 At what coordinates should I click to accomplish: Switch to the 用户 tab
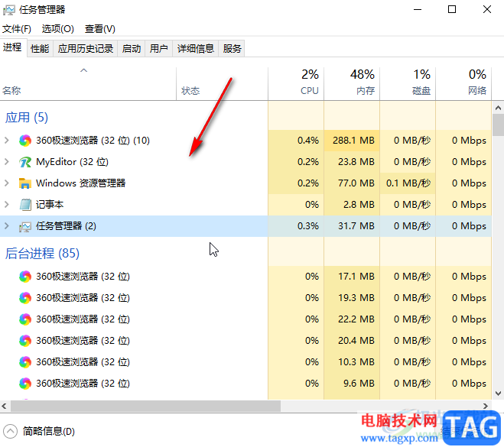159,48
